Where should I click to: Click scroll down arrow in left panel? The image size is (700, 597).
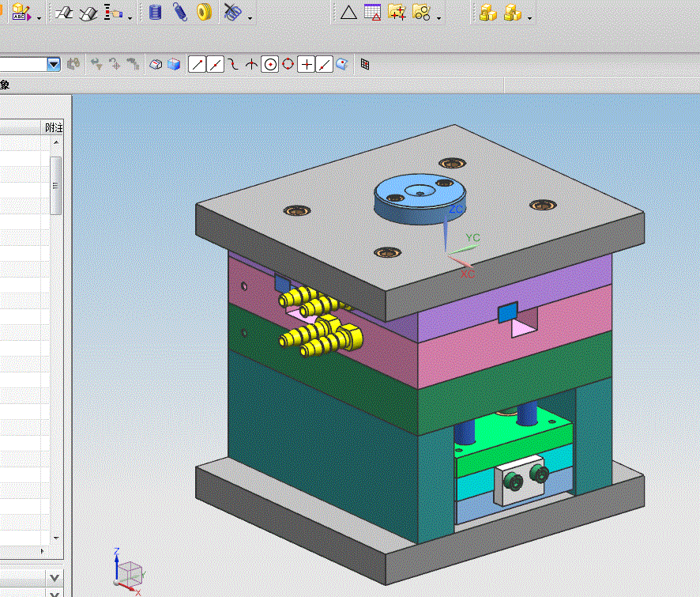pyautogui.click(x=56, y=538)
